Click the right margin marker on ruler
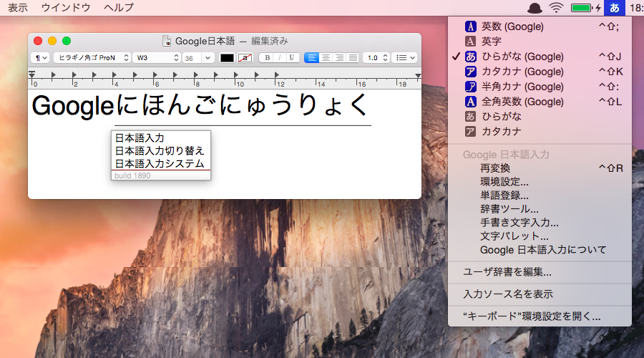Screen dimensions: 644x358 (x=418, y=76)
